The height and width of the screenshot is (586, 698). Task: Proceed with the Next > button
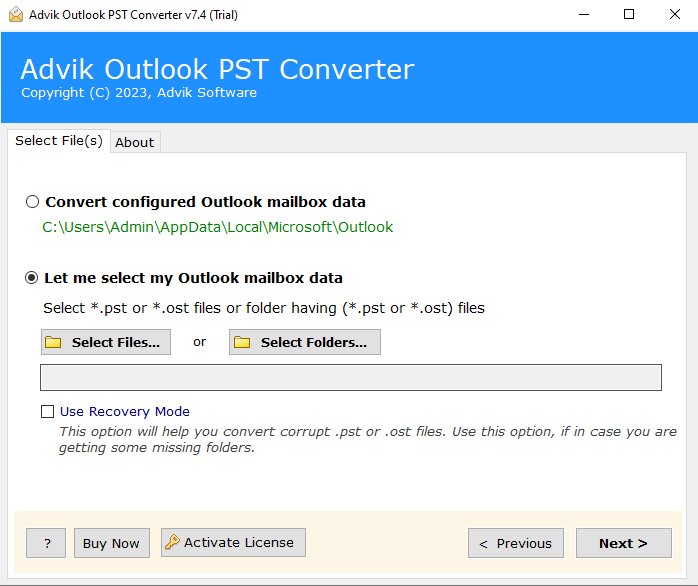point(624,543)
